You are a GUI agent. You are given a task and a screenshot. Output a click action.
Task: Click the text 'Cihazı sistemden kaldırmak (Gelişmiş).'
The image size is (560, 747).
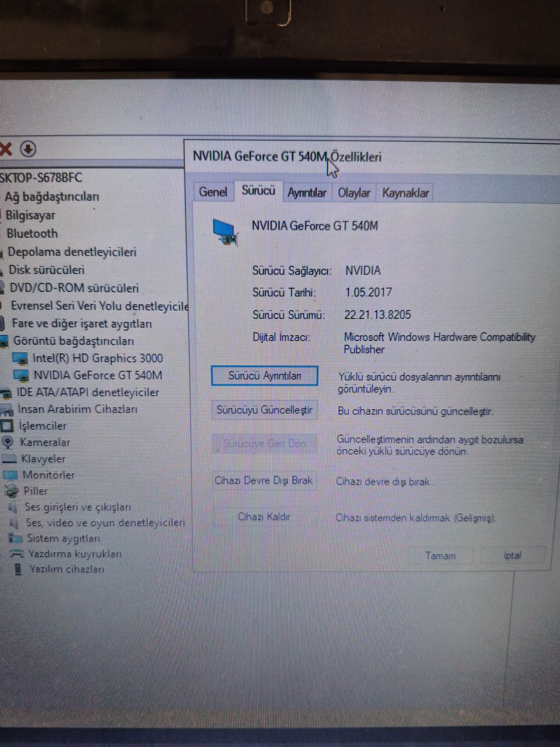416,518
